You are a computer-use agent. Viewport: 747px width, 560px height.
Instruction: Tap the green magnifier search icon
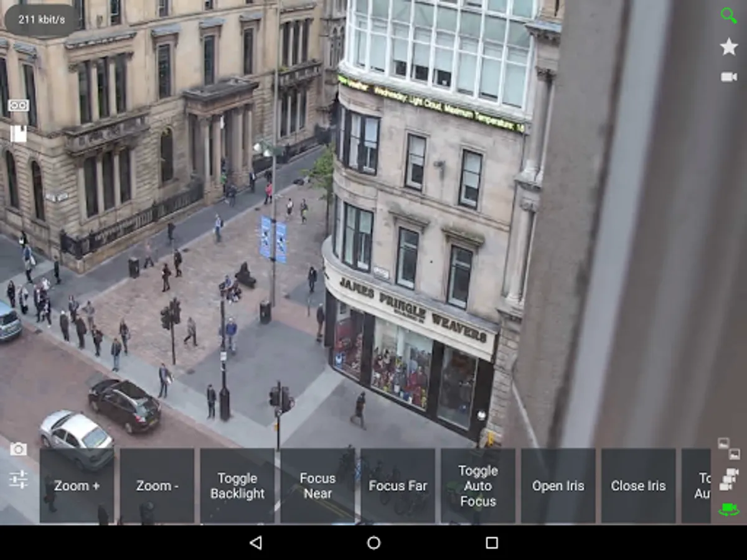point(728,16)
